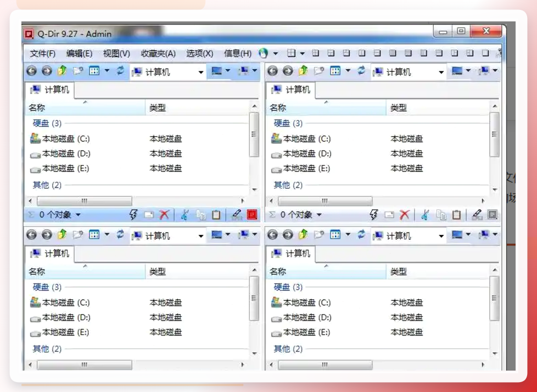Viewport: 537px width, 392px height.
Task: Click the Back arrow in top-left pane
Action: (x=31, y=71)
